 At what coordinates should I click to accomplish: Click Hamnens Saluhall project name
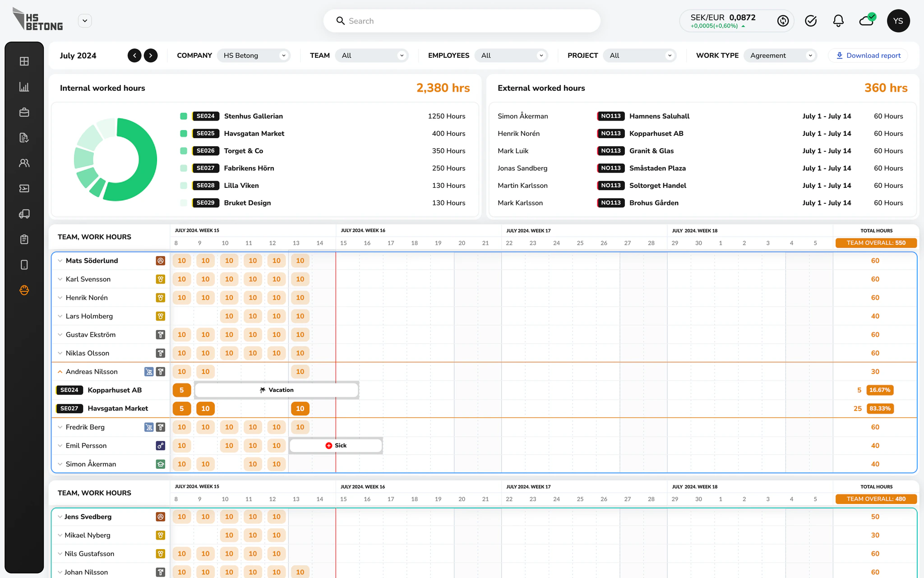point(659,116)
